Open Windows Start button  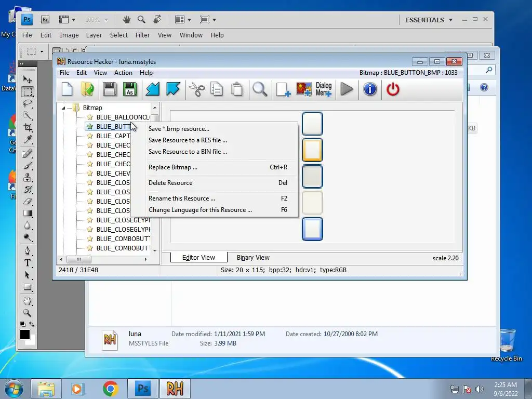(x=14, y=389)
